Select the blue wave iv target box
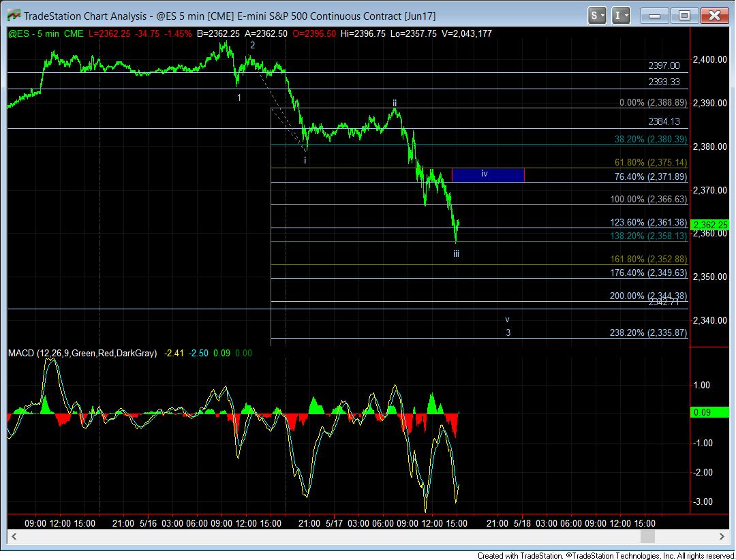 (x=488, y=174)
